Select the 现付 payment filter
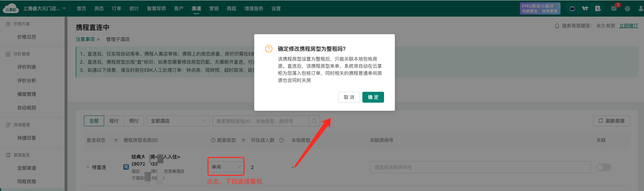Image resolution: width=644 pixels, height=191 pixels. point(114,121)
